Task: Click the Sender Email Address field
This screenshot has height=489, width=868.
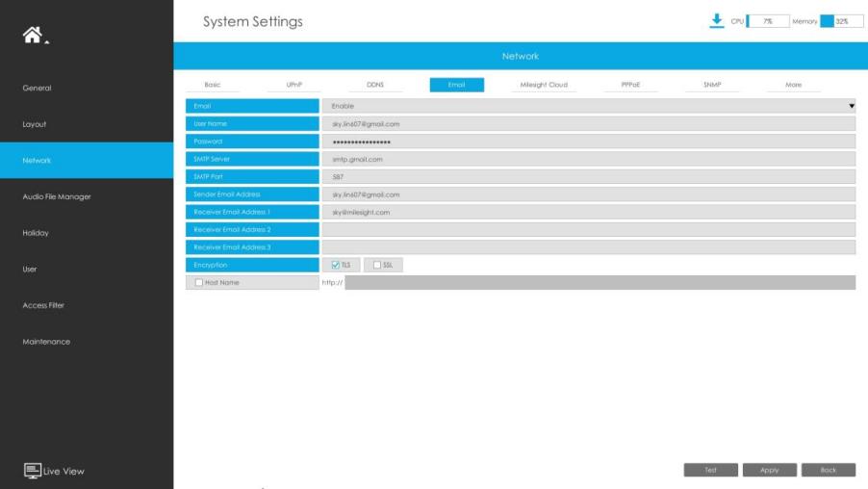Action: pyautogui.click(x=588, y=194)
